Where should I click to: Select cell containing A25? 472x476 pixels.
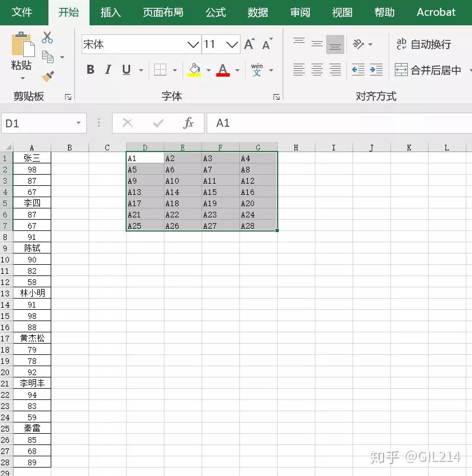tap(145, 226)
